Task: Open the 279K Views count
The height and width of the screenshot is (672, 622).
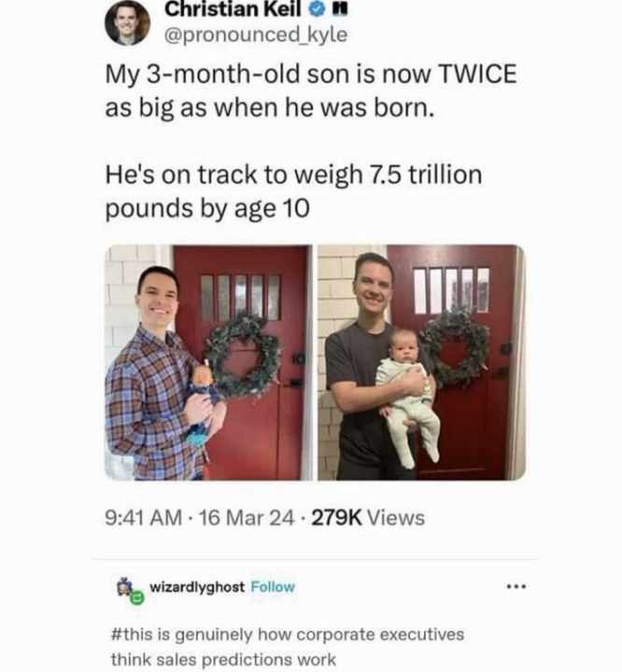Action: coord(368,518)
